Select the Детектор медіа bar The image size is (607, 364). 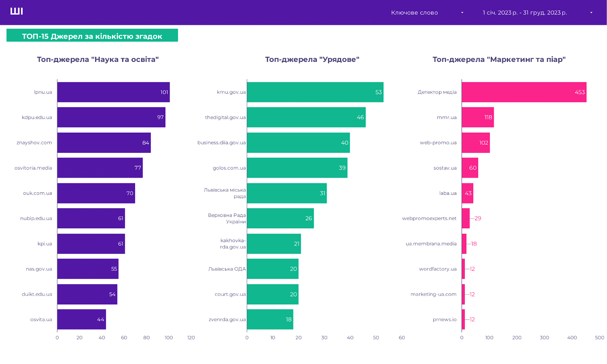(524, 92)
